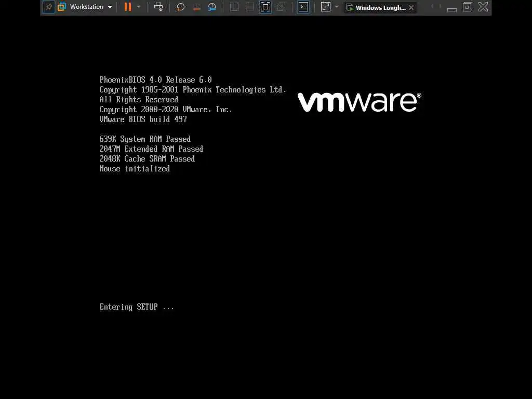
Task: Show or hide the thumbnail bar
Action: click(250, 7)
